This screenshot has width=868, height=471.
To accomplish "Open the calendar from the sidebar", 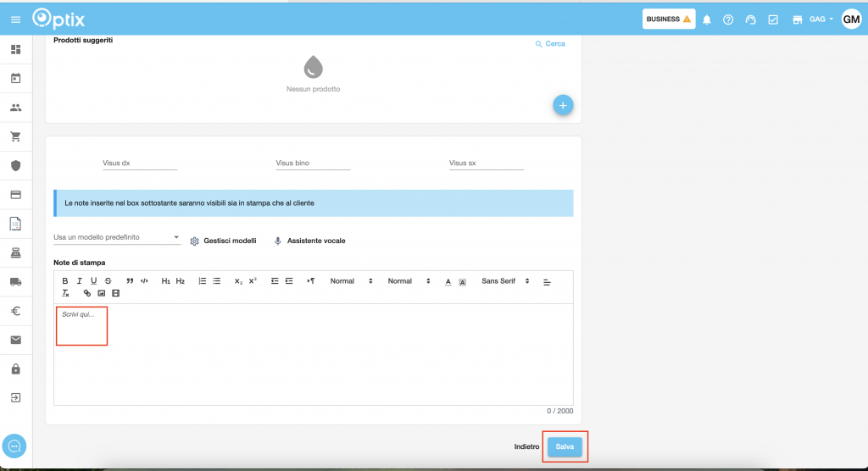I will [x=15, y=79].
